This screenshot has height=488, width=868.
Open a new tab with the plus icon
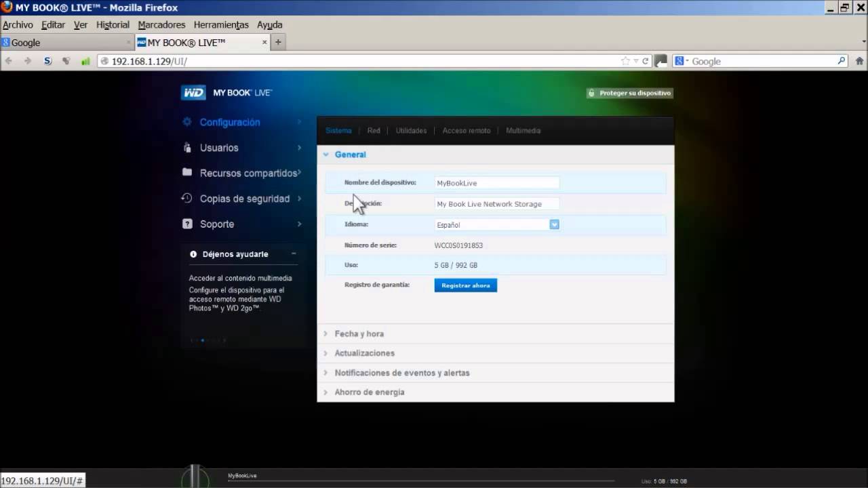coord(277,42)
